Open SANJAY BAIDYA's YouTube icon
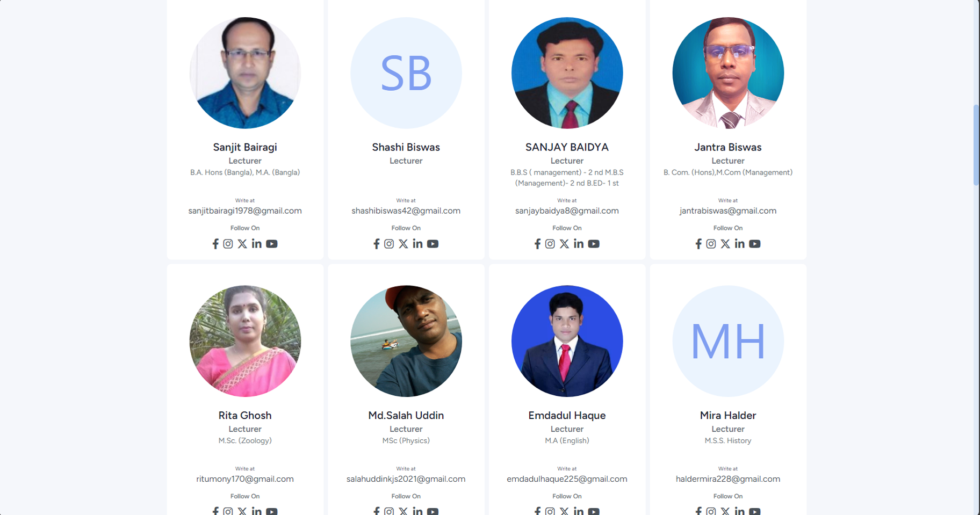The width and height of the screenshot is (980, 515). pos(594,244)
